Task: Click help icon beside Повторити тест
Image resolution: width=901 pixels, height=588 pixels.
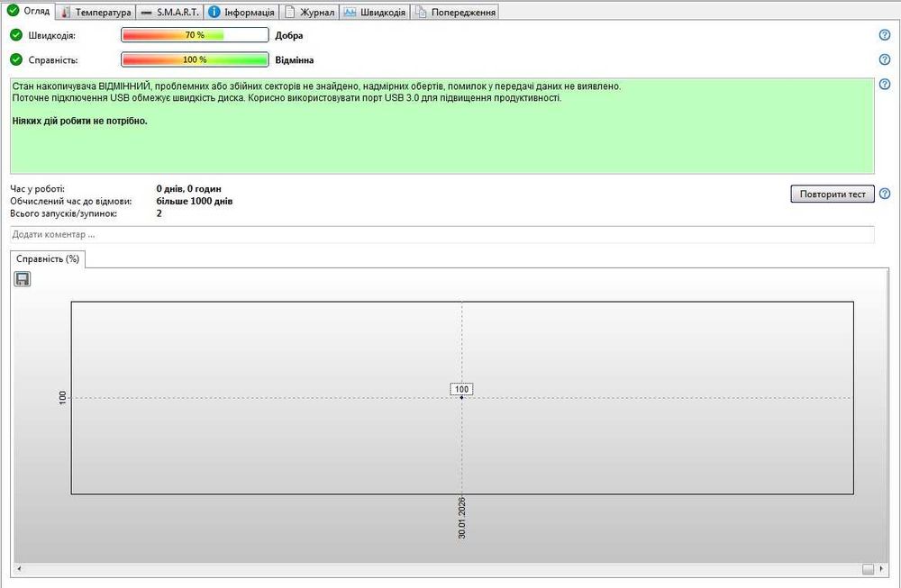Action: click(x=885, y=194)
